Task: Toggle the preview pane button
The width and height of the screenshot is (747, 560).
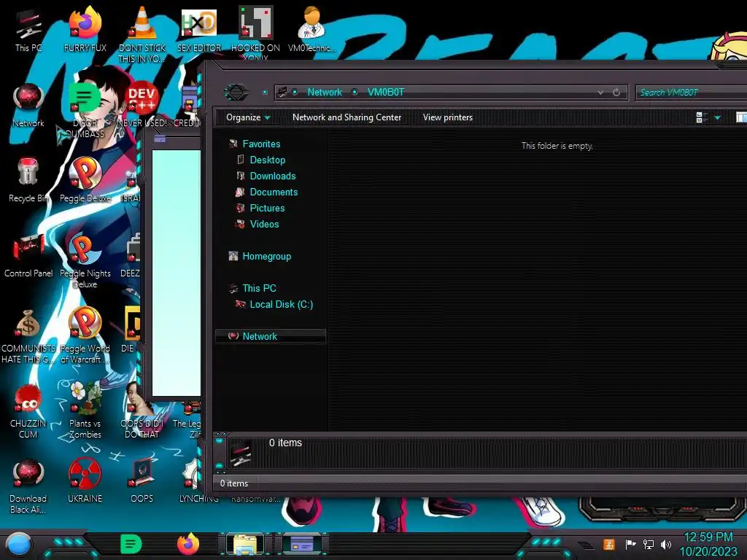Action: click(741, 117)
